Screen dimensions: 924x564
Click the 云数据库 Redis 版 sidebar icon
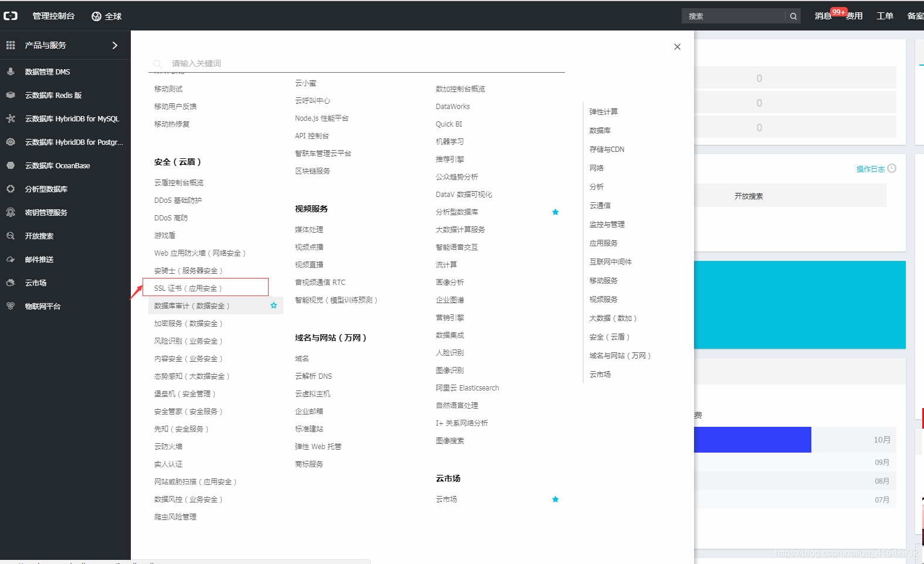tap(11, 95)
